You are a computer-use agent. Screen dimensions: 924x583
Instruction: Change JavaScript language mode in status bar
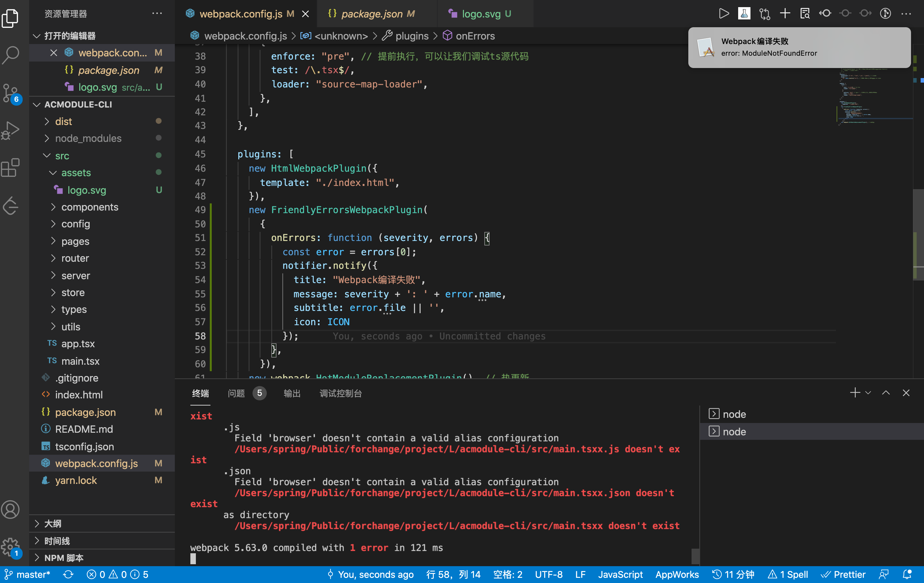[x=620, y=574]
